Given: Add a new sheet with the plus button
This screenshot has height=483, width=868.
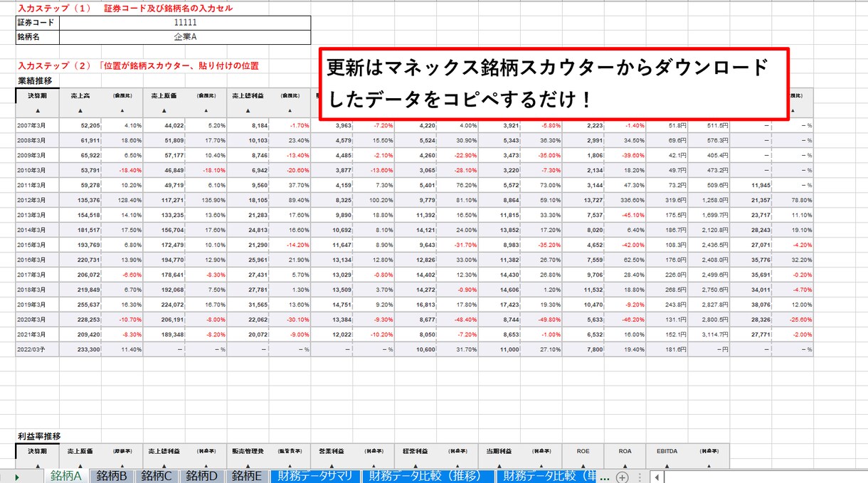Looking at the screenshot, I should click(x=623, y=477).
